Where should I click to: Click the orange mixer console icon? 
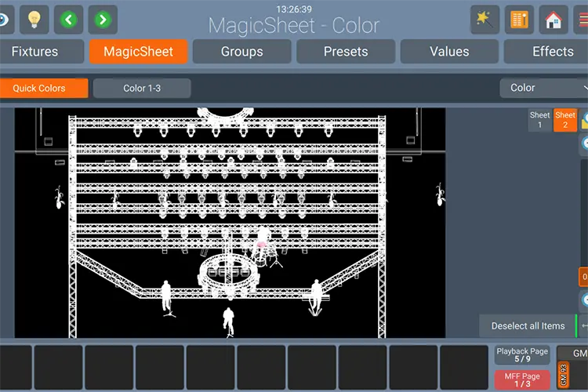pos(519,20)
